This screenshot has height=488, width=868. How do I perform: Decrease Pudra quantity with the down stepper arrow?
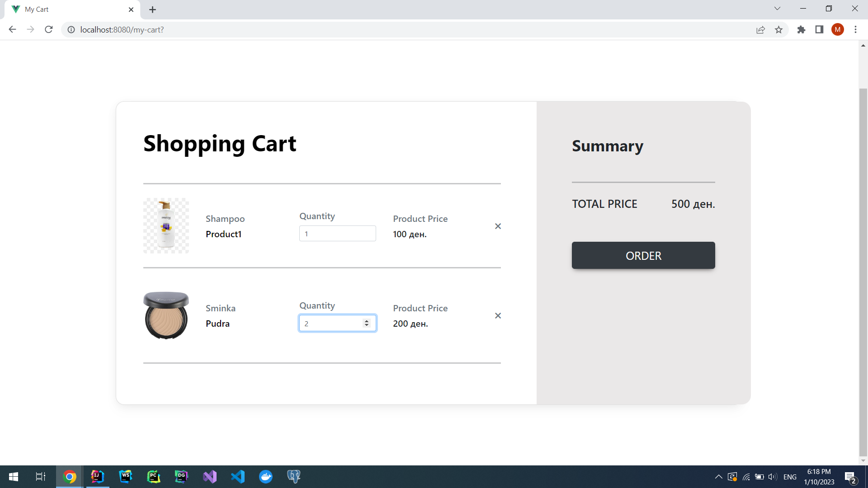click(x=367, y=326)
